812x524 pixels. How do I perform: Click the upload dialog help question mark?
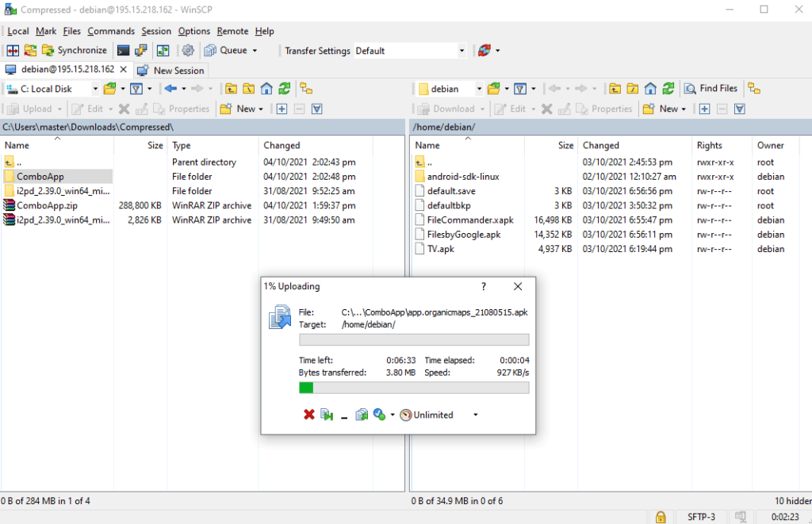pyautogui.click(x=484, y=286)
